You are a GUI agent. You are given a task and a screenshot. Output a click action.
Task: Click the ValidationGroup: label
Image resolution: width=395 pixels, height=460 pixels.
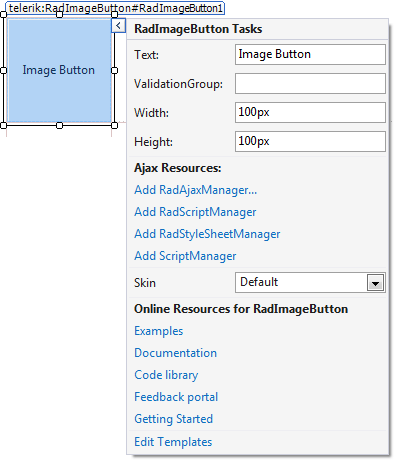point(179,84)
